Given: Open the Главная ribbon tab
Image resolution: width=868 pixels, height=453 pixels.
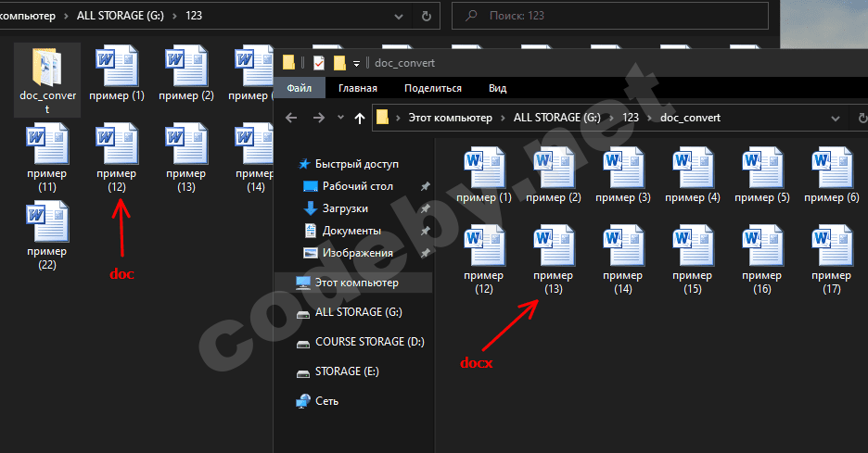Looking at the screenshot, I should pos(358,88).
